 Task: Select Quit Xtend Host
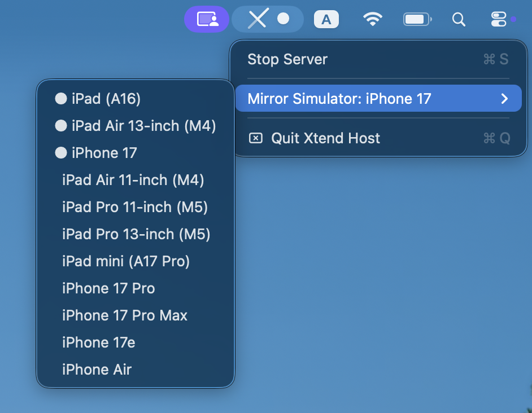pyautogui.click(x=378, y=138)
